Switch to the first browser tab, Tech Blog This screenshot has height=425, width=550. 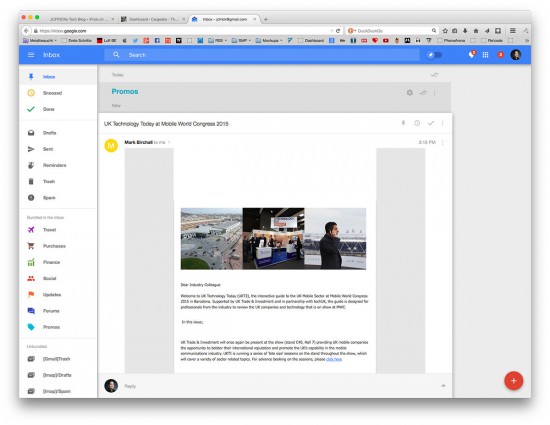[x=82, y=19]
